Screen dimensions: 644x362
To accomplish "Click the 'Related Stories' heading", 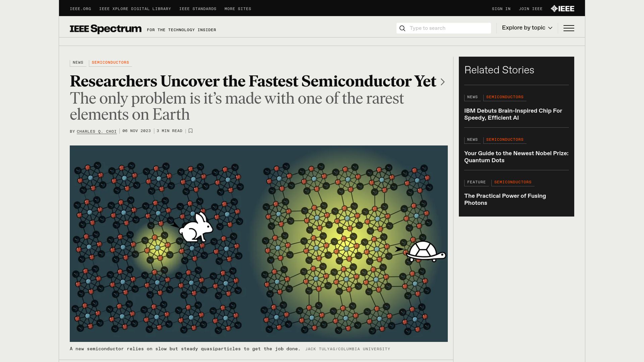I will [x=499, y=70].
